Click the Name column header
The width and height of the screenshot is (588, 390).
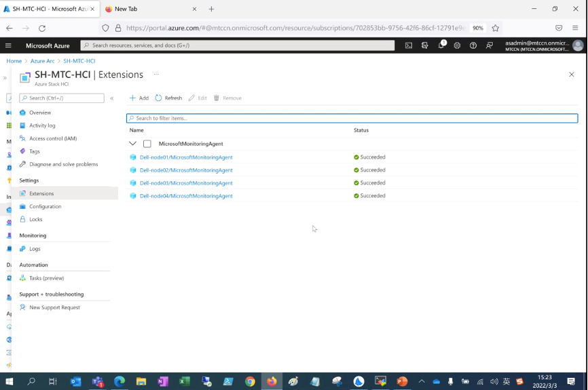click(x=136, y=130)
